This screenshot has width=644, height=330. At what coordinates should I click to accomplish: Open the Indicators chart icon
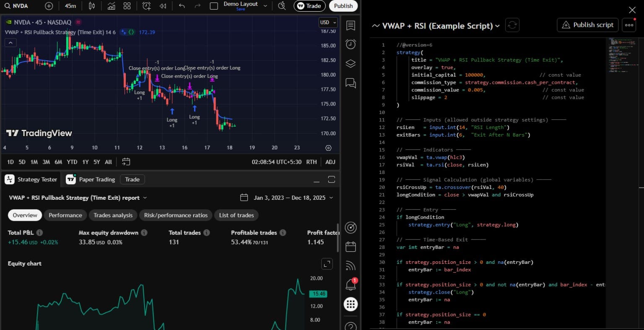(x=111, y=6)
